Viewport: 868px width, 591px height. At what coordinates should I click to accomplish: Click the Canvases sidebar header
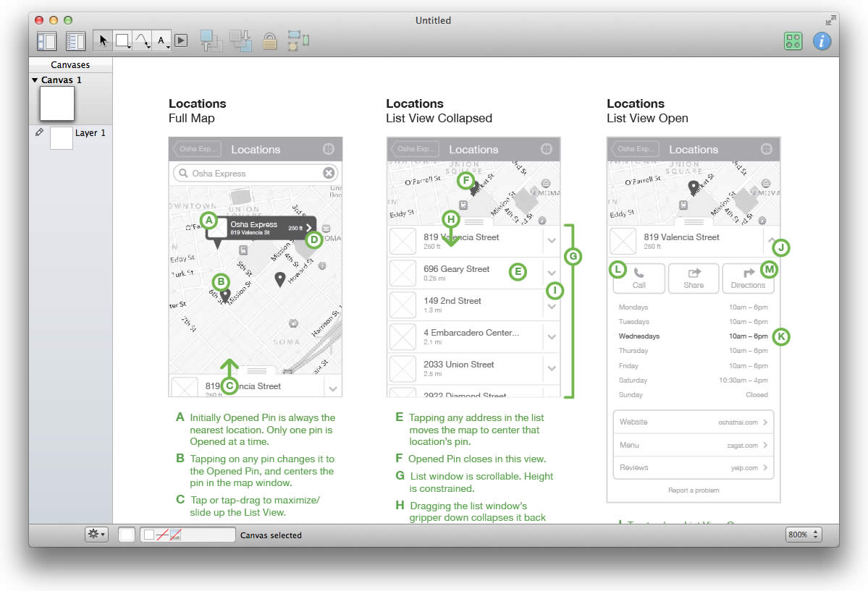70,65
